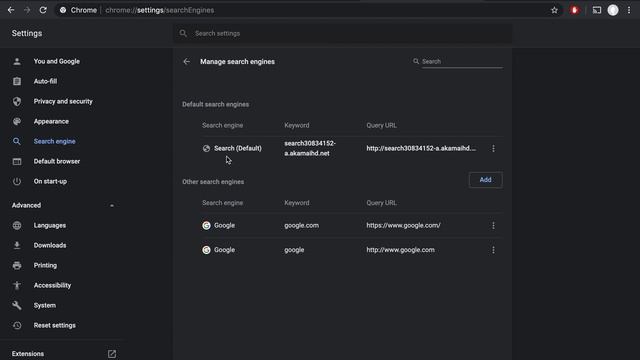
Task: Add a new search engine
Action: pyautogui.click(x=485, y=180)
